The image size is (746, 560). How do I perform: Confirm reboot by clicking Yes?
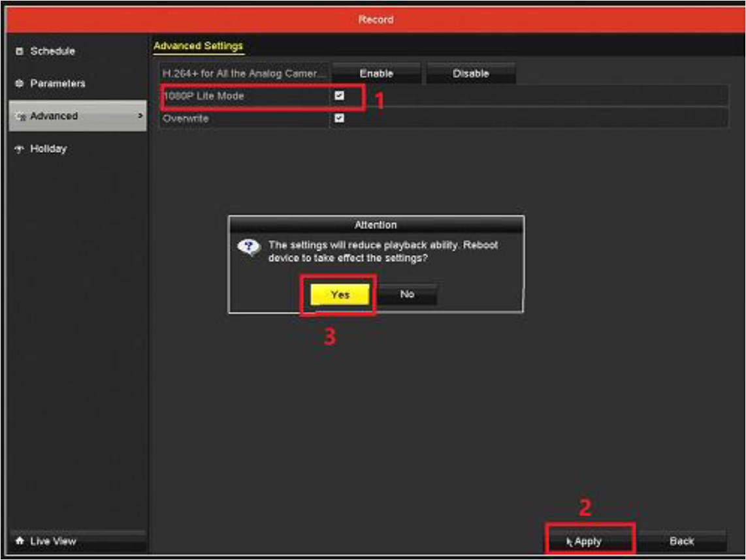click(340, 295)
